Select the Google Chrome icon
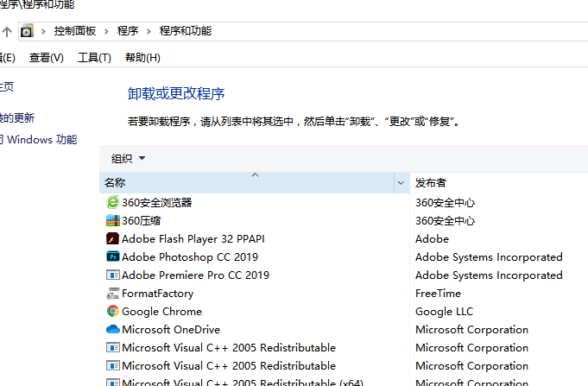 coord(112,311)
